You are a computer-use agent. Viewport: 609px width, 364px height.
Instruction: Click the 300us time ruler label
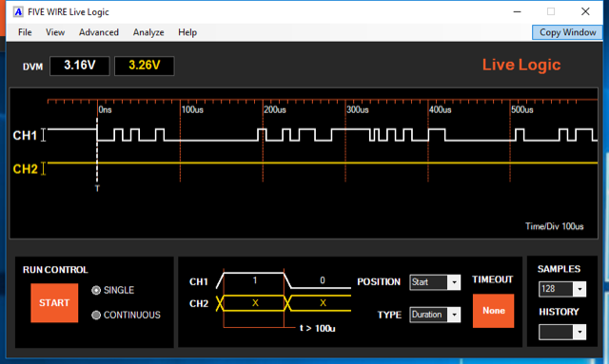click(x=358, y=110)
